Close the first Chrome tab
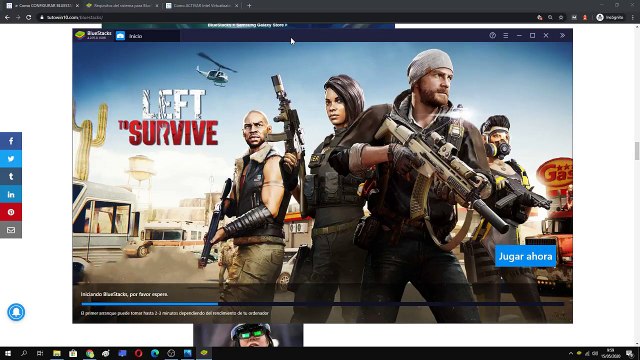640x360 pixels. 77,6
